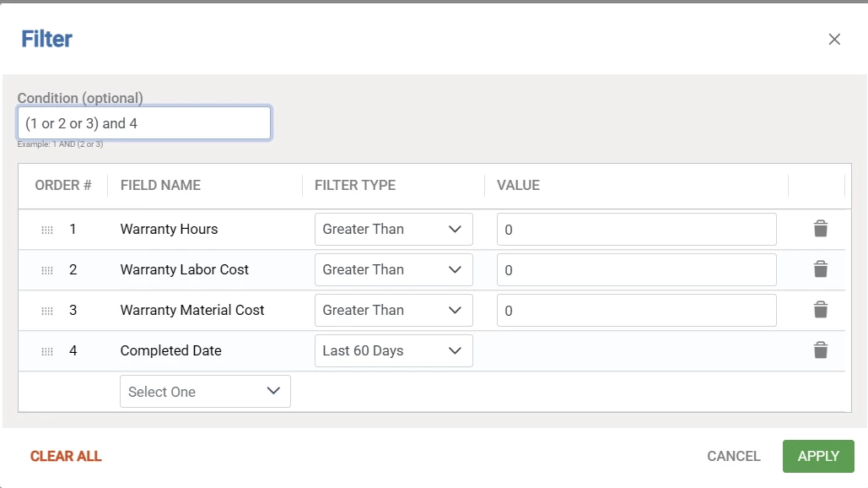Click the Warranty Hours value field

[x=636, y=230]
